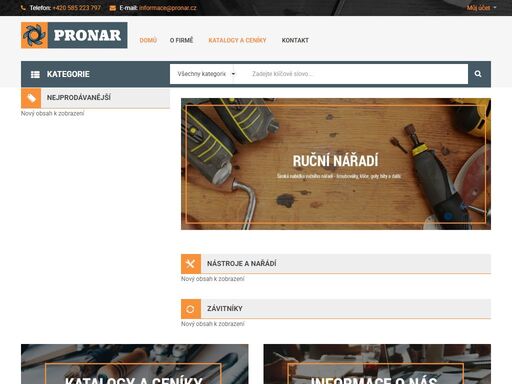Screen dimensions: 512x384
Task: Go to the Domů menu item
Action: [x=148, y=40]
